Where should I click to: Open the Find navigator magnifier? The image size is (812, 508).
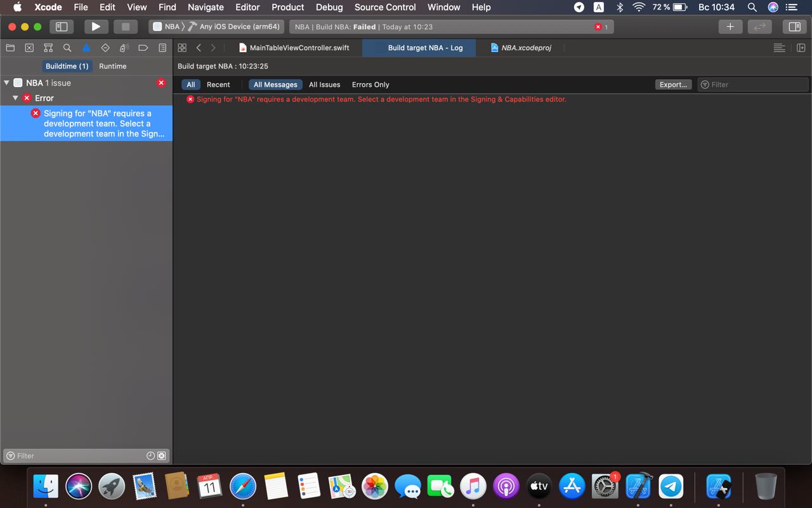point(67,48)
